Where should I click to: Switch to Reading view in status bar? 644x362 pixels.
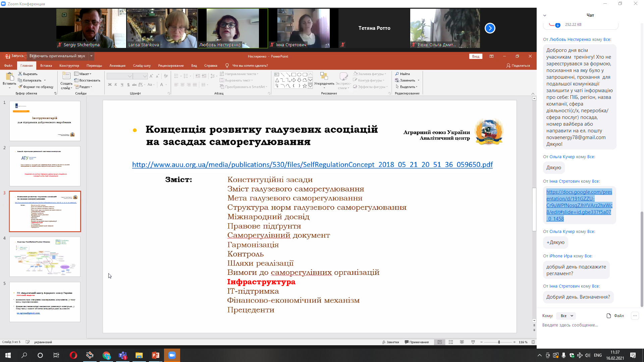462,342
